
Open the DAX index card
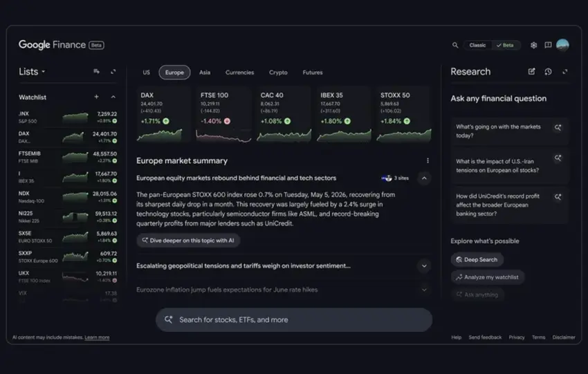[163, 115]
